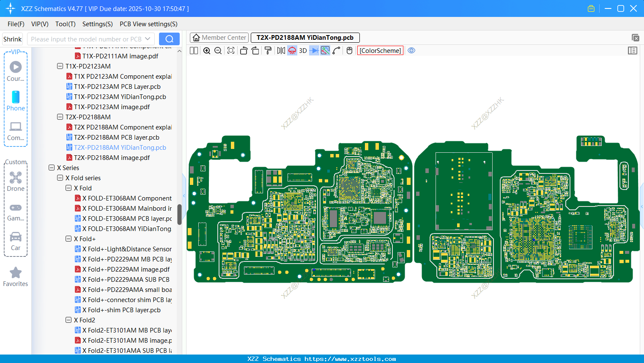Click the curved trace measurement icon
This screenshot has height=363, width=644.
click(336, 50)
